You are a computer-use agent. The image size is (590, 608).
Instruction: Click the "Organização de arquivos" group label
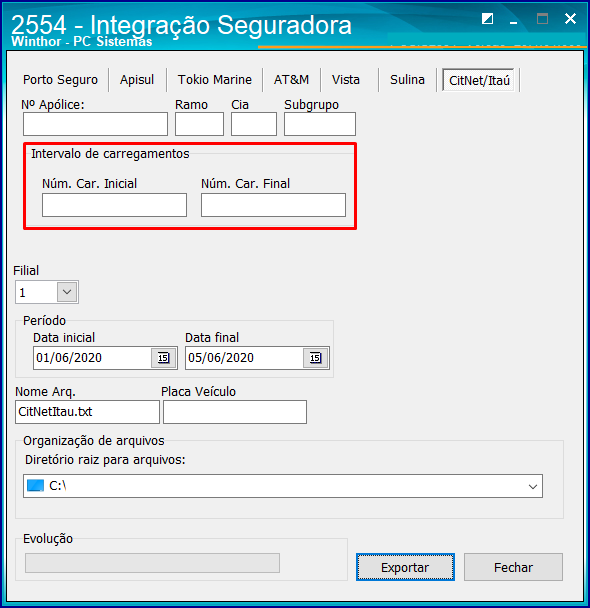(x=94, y=441)
